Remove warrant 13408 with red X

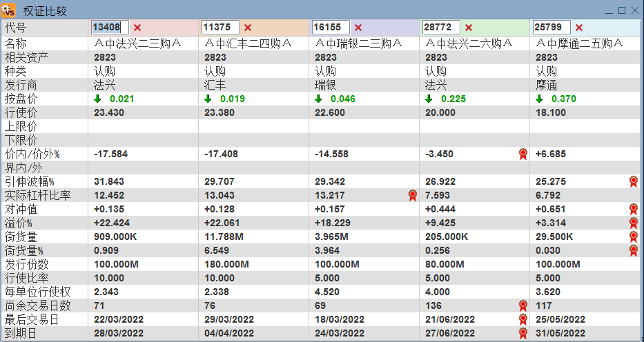pyautogui.click(x=137, y=28)
